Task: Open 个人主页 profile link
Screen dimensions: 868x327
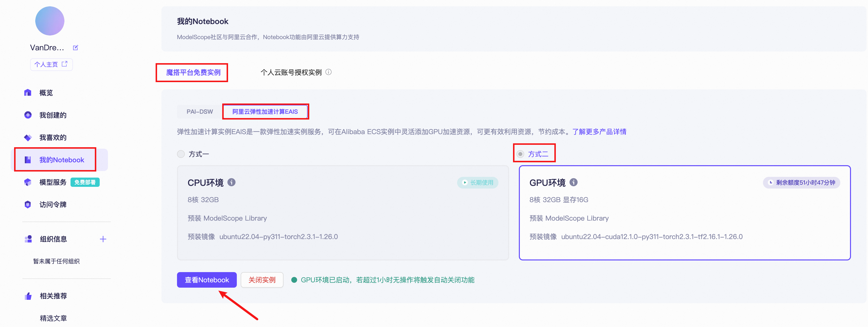Action: 51,64
